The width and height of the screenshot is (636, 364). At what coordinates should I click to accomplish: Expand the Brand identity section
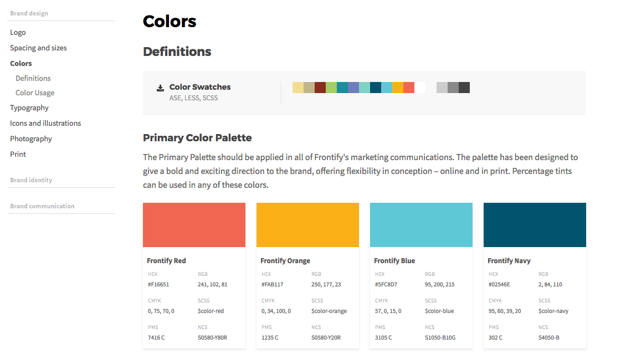point(31,180)
